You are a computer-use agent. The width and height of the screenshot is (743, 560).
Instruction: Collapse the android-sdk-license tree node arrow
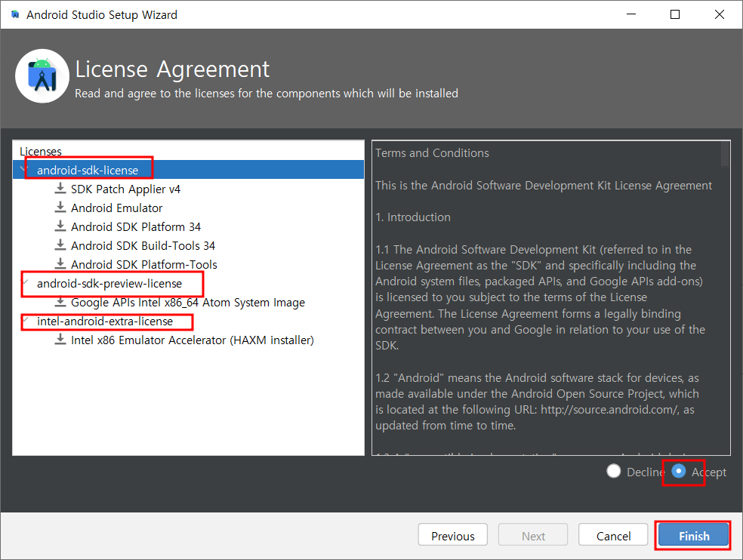click(23, 170)
